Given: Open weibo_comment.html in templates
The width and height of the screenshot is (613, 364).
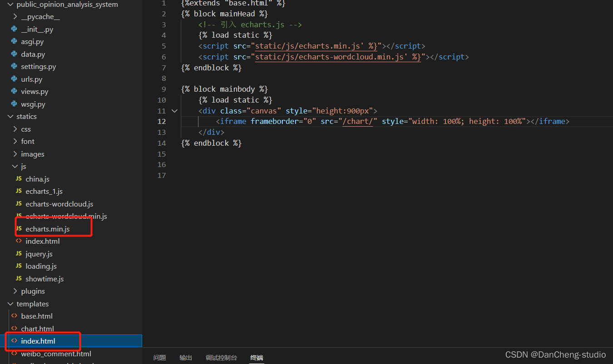Looking at the screenshot, I should (x=56, y=354).
